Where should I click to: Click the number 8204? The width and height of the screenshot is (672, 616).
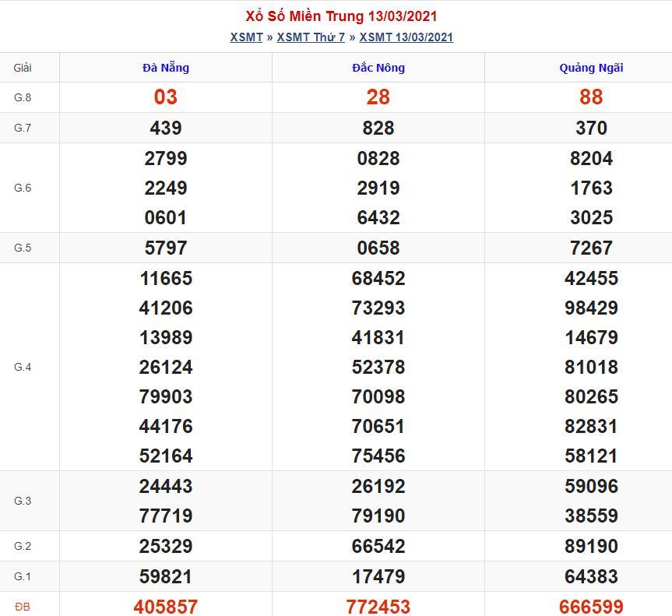[591, 158]
